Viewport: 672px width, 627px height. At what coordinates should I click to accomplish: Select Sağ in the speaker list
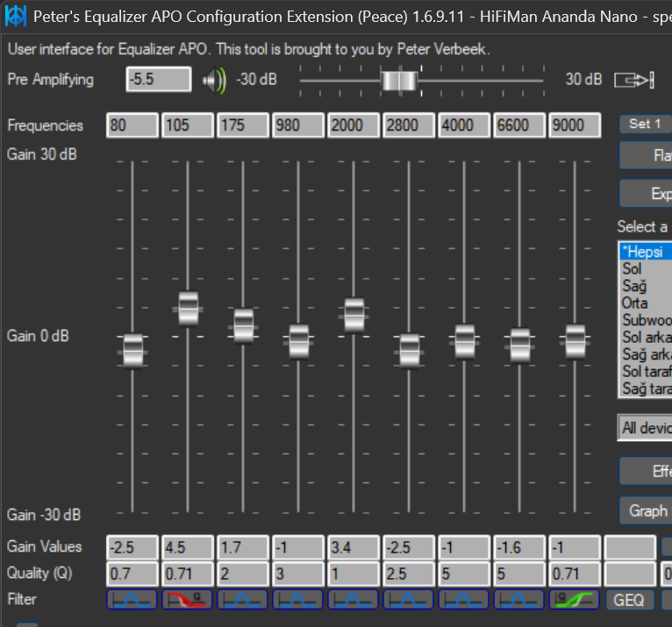click(x=646, y=286)
